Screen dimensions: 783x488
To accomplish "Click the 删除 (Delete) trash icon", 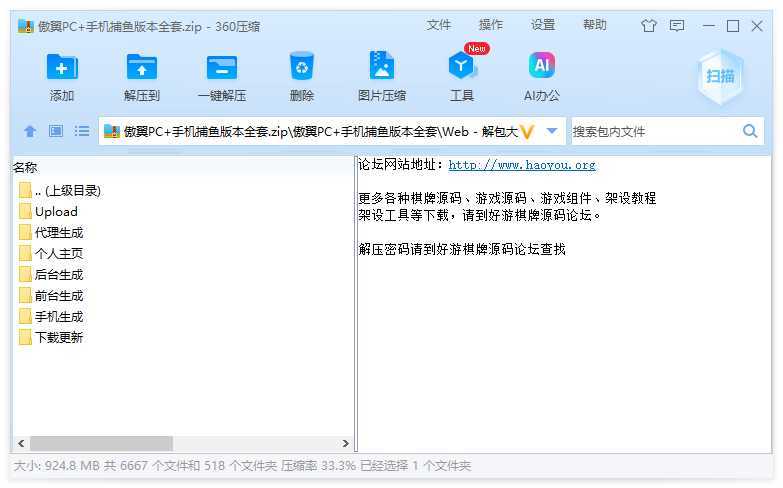I will [301, 68].
